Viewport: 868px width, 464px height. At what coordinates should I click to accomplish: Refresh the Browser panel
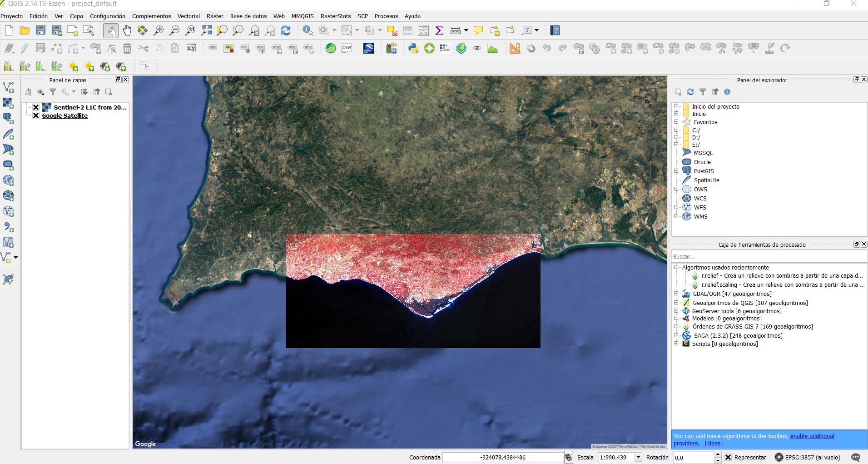(690, 92)
